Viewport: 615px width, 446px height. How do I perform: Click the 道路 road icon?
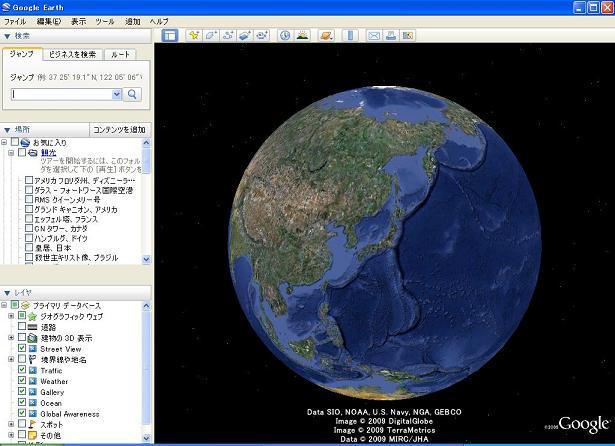click(x=33, y=327)
